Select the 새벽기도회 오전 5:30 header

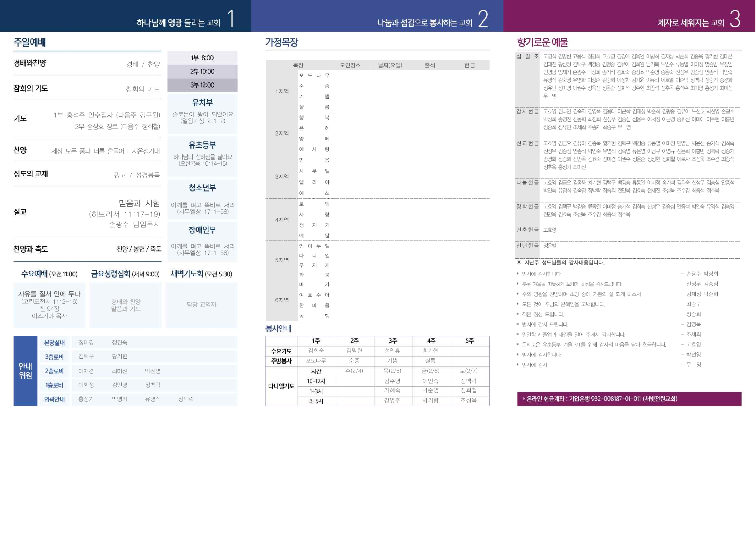click(x=201, y=274)
